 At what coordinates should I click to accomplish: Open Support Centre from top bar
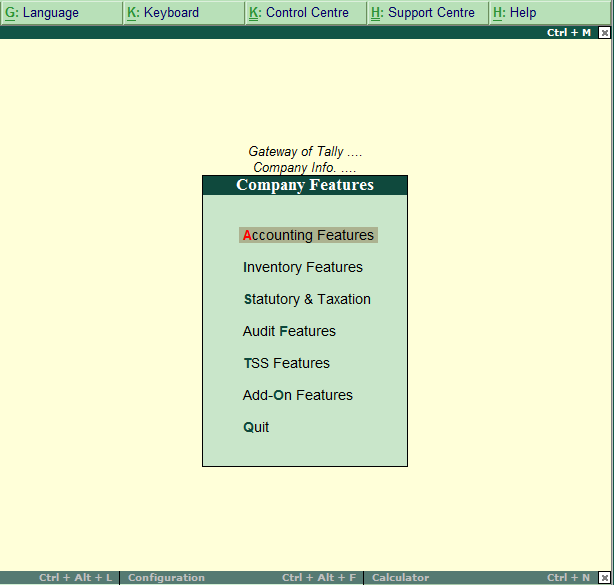pyautogui.click(x=428, y=13)
